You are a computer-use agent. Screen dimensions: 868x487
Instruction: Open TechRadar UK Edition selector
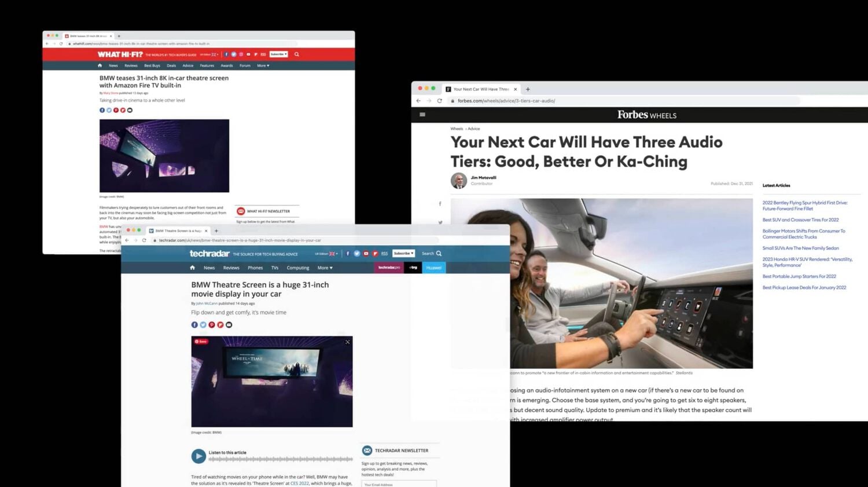[325, 254]
